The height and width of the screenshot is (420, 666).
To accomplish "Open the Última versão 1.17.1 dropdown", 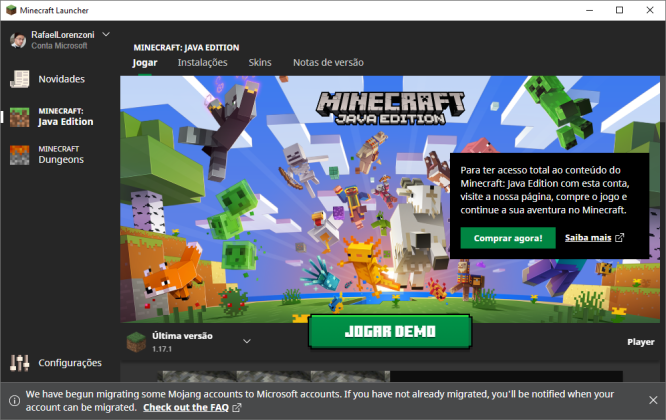I will point(189,342).
